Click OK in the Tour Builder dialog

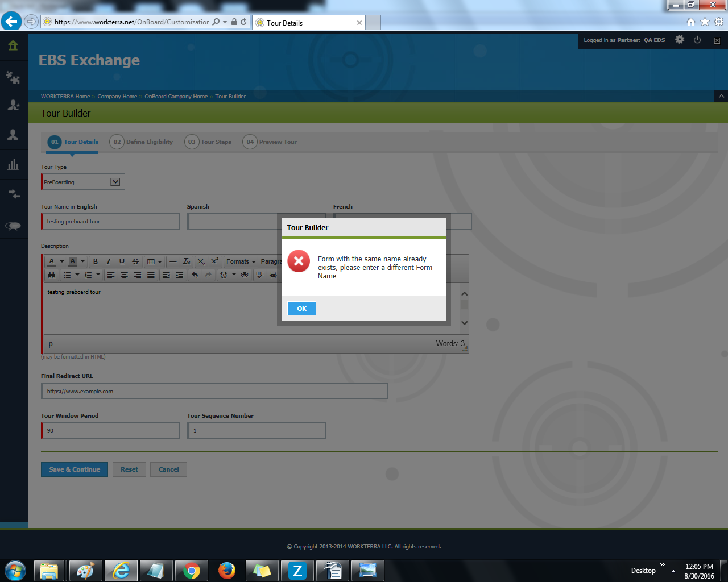tap(301, 309)
